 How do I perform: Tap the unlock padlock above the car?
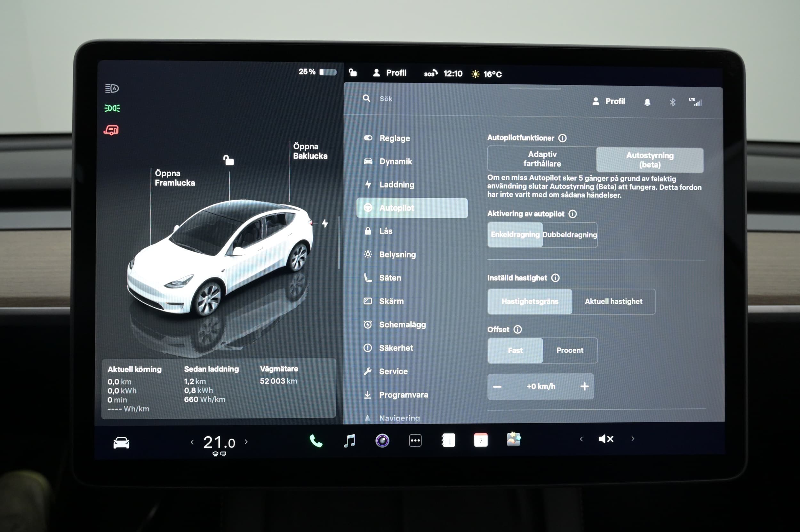tap(229, 160)
